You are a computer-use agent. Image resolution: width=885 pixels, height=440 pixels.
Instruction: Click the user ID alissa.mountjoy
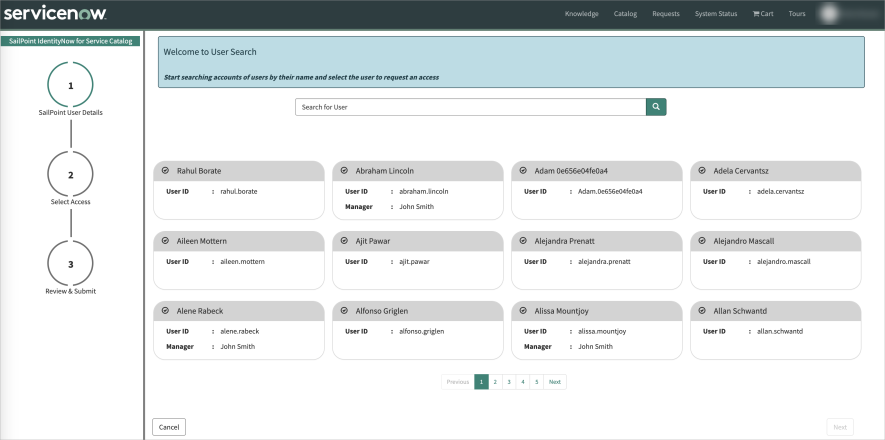(x=602, y=331)
